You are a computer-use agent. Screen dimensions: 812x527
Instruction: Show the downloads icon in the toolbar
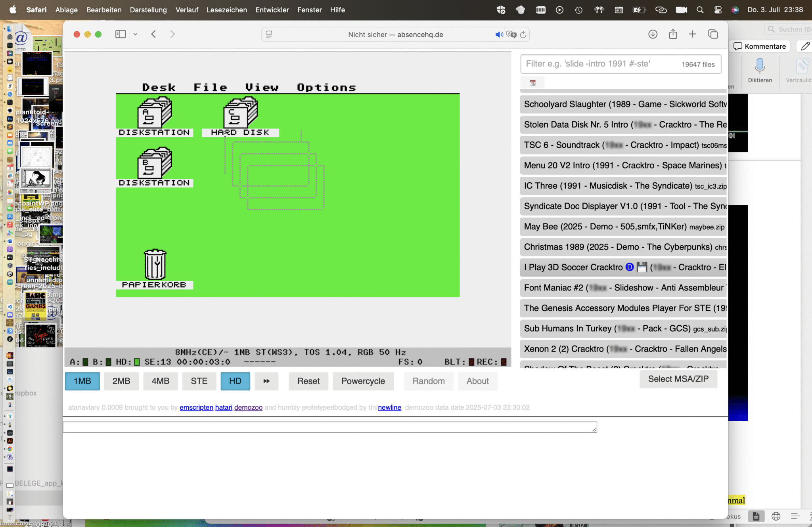(653, 34)
